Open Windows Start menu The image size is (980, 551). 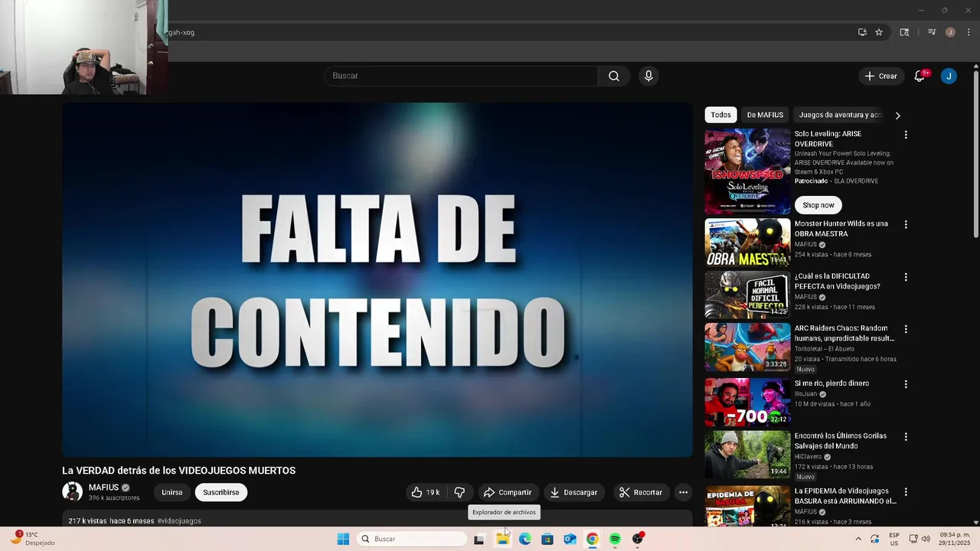click(343, 539)
